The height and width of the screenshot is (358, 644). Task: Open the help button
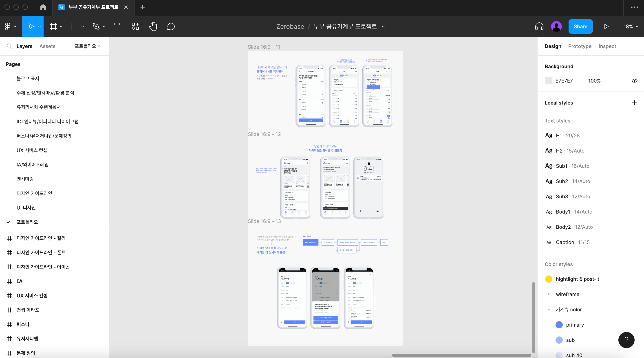tap(626, 340)
